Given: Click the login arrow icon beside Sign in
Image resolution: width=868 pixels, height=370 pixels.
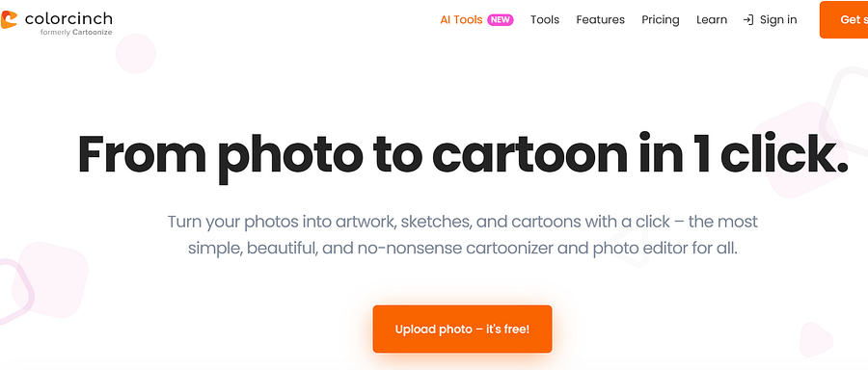Looking at the screenshot, I should (747, 20).
